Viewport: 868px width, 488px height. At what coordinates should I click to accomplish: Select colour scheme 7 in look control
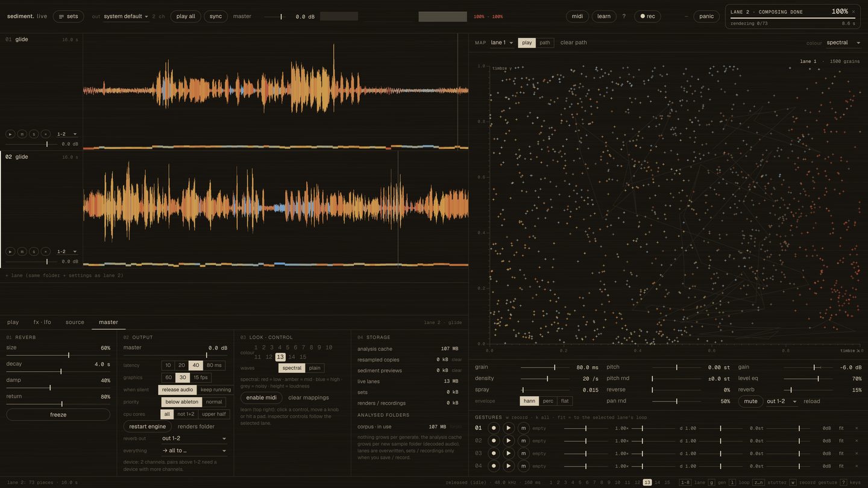[x=303, y=348]
